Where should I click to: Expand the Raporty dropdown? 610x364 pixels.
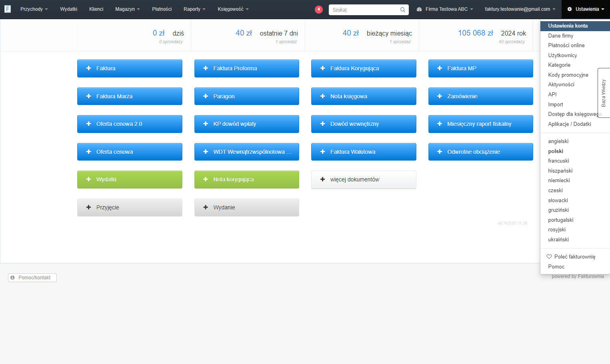[194, 9]
